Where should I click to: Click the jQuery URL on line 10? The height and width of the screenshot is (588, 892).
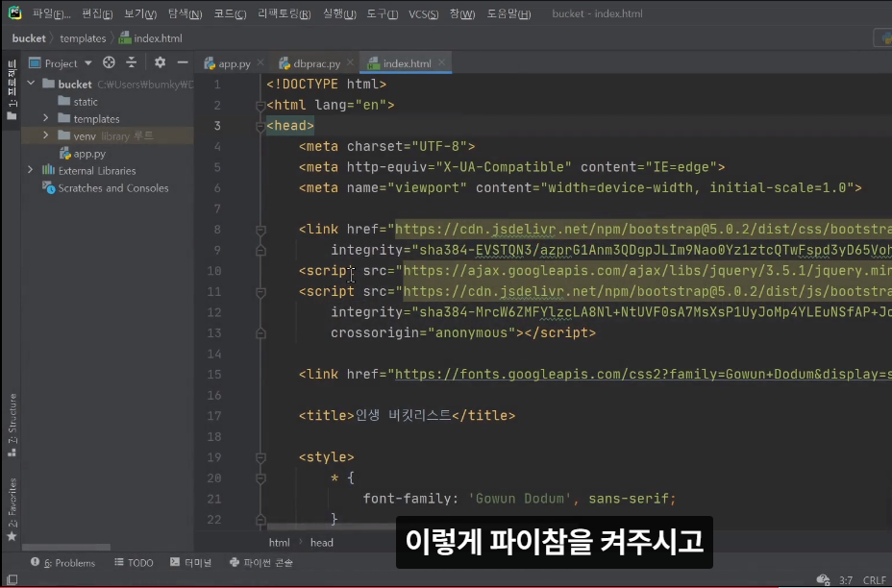coord(647,271)
